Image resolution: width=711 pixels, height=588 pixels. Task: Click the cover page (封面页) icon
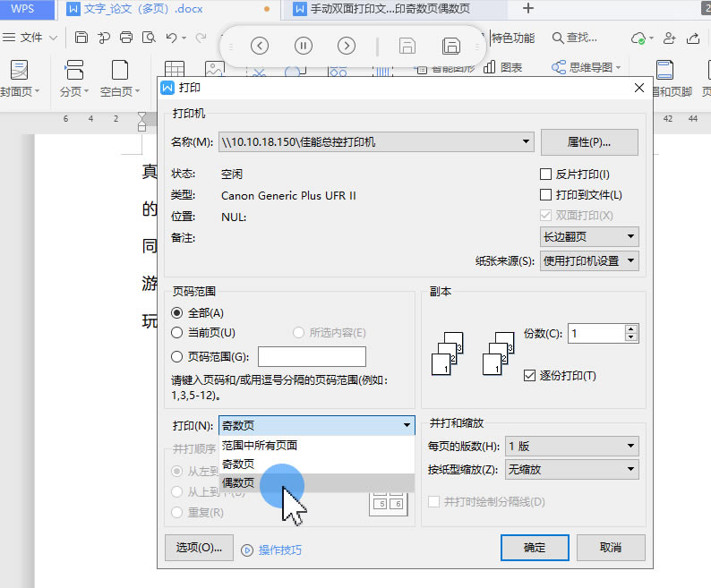tap(18, 70)
